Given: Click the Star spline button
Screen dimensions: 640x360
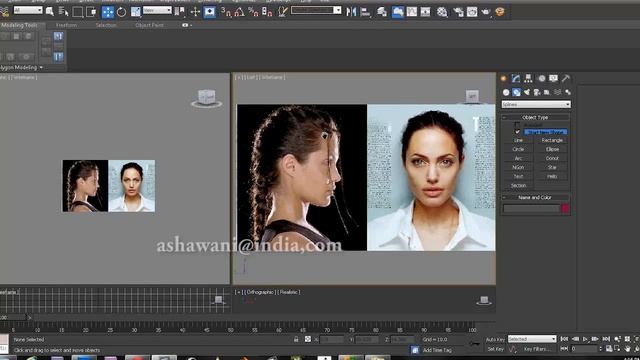Looking at the screenshot, I should click(552, 167).
